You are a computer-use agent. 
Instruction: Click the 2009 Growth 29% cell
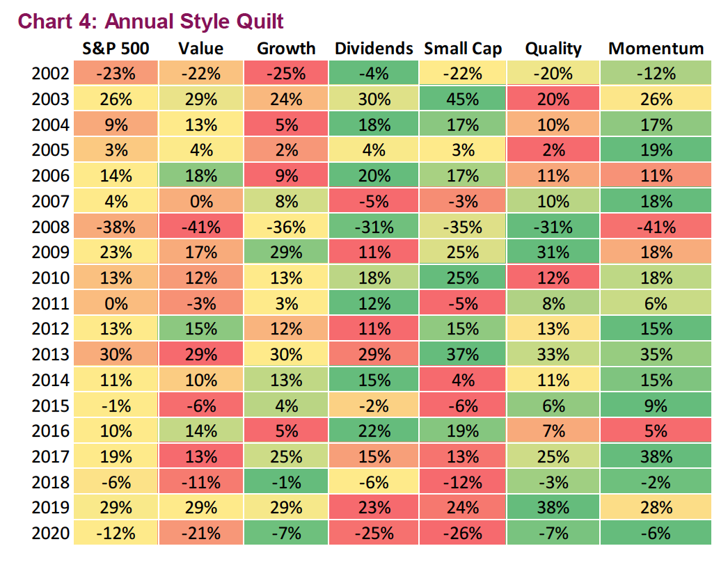coord(286,252)
